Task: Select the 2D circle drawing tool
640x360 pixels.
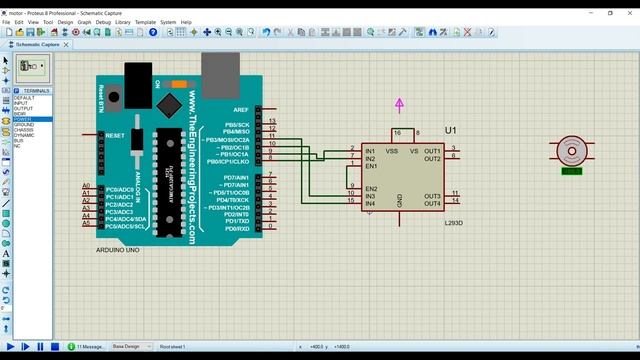Action: (x=6, y=223)
